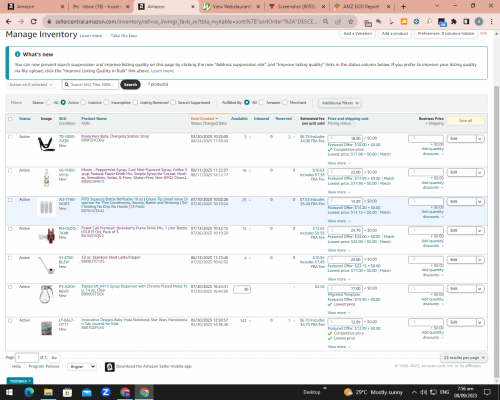Close the FEEDBACK widget
The image size is (500, 400).
30,381
